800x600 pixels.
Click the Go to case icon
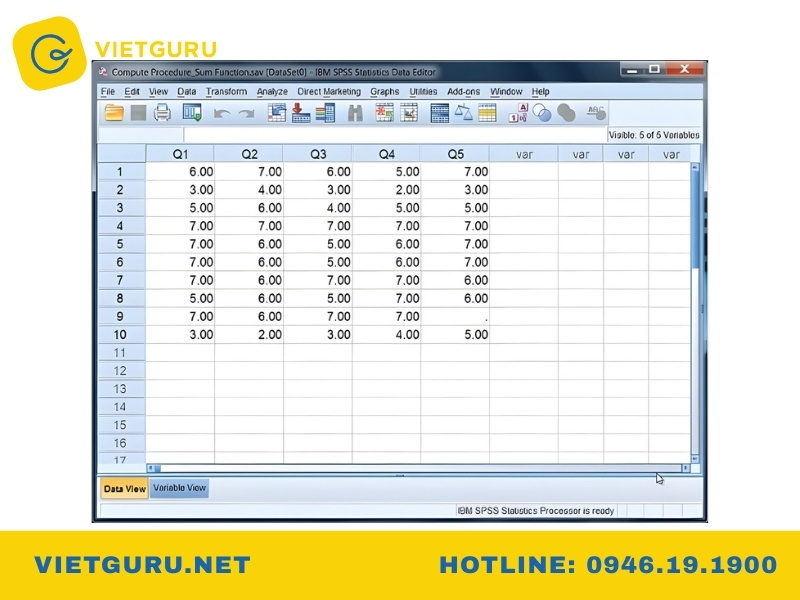tap(277, 113)
